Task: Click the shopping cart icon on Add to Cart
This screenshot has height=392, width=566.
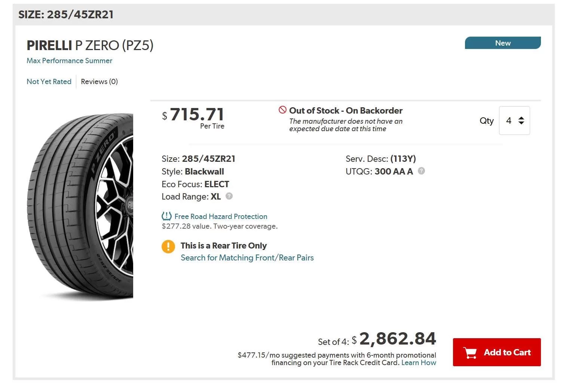Action: 470,352
